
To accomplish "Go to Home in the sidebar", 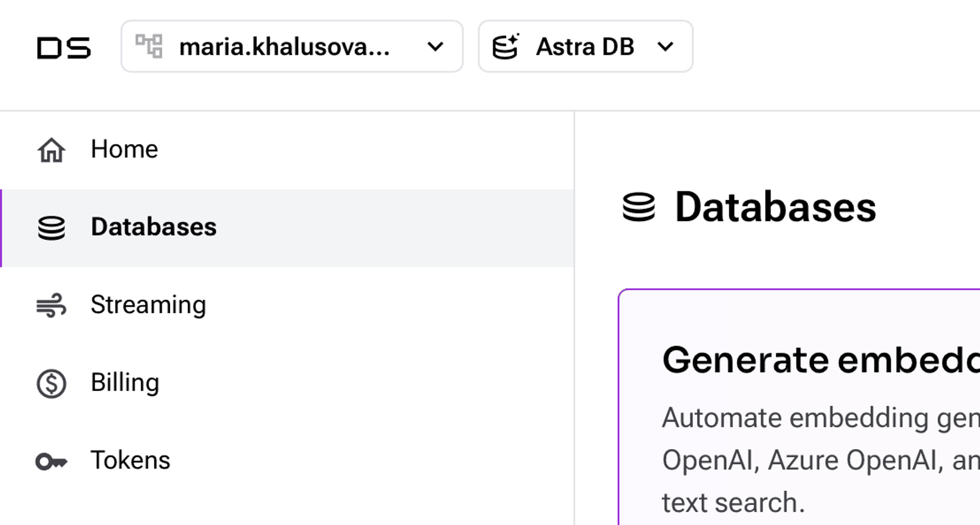I will point(287,150).
